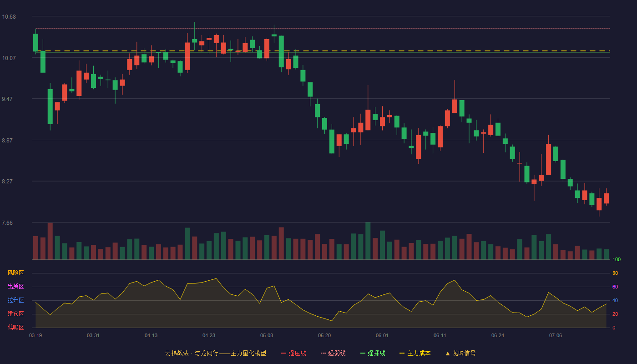Screen dimensions: 637x364
Task: Click the 低吸区 zone label
Action: [x=15, y=327]
